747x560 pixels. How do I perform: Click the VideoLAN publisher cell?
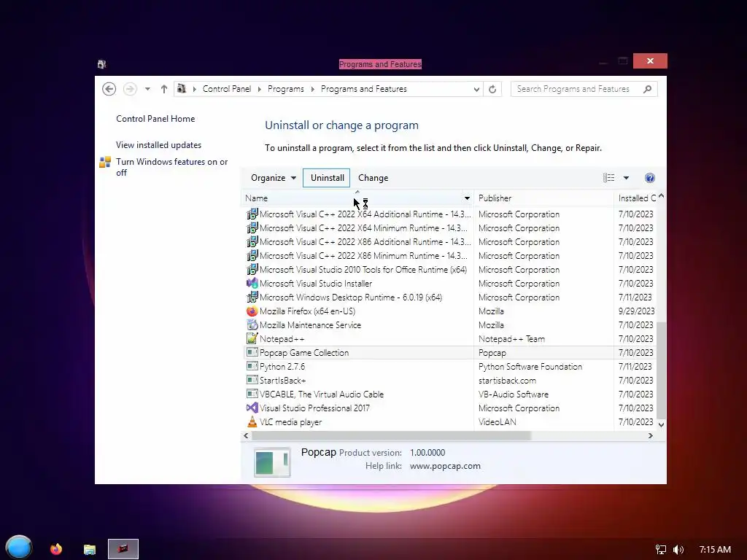pos(497,422)
